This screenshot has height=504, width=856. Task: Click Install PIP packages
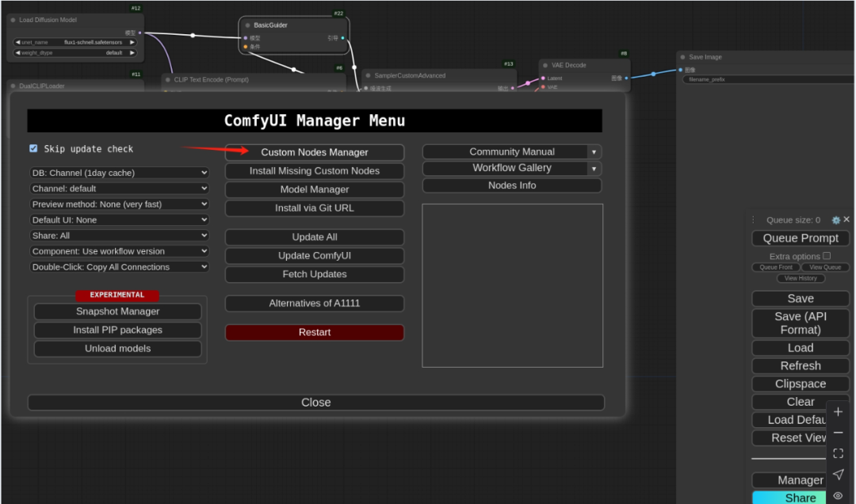coord(117,330)
